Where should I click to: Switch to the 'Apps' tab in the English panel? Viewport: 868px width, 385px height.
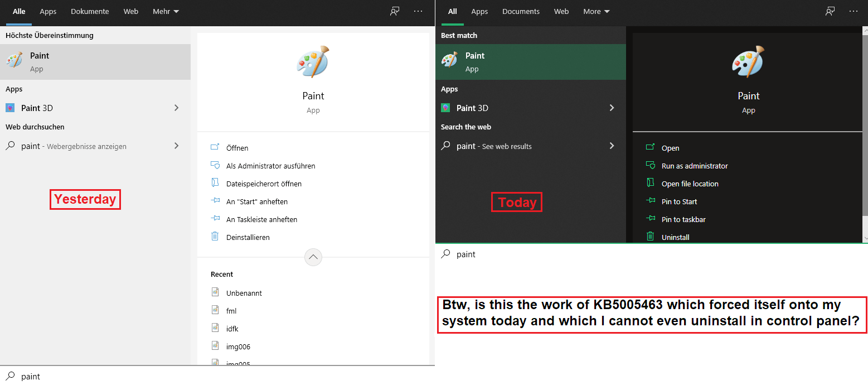479,11
